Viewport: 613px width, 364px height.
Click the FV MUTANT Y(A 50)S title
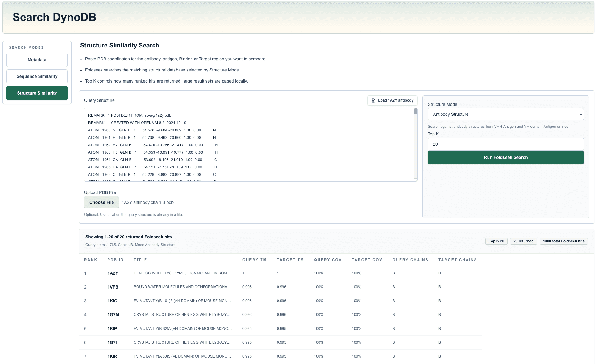(x=183, y=356)
